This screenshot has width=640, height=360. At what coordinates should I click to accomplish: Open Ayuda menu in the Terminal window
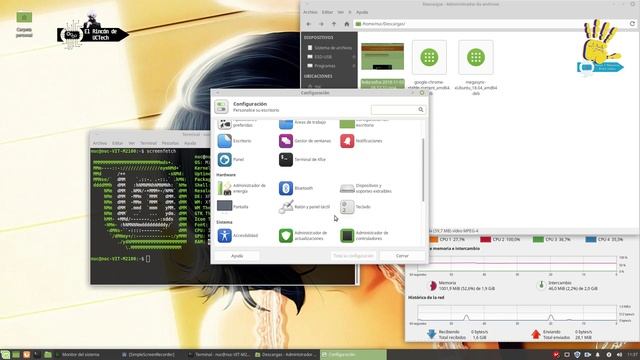pyautogui.click(x=190, y=143)
